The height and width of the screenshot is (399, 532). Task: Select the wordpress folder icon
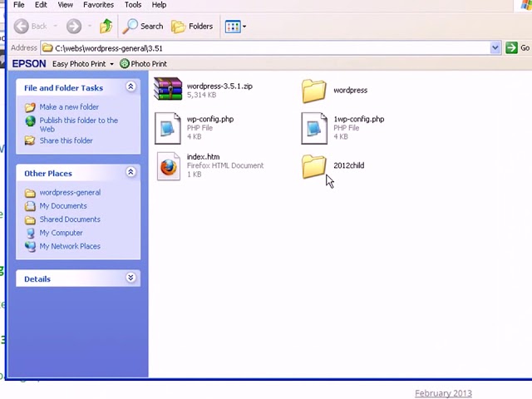[x=314, y=91]
